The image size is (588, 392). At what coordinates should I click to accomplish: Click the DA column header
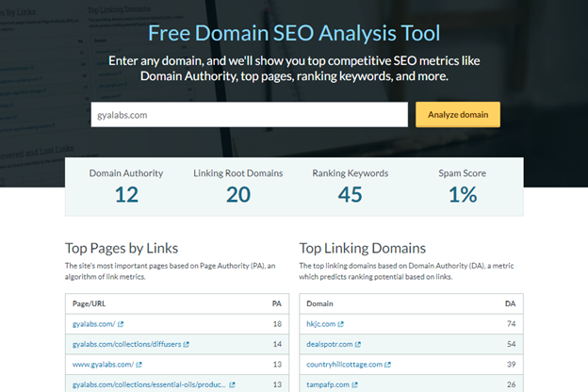(x=511, y=303)
